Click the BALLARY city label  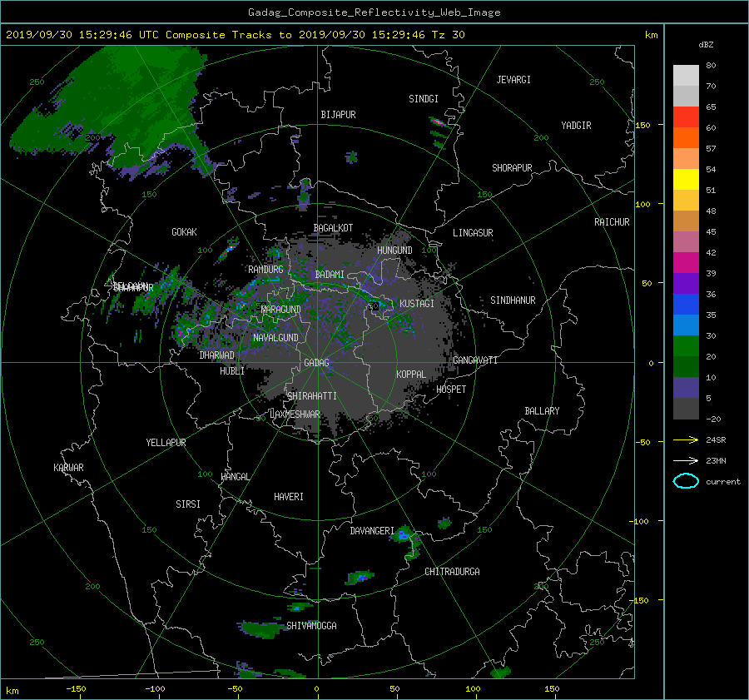click(542, 411)
